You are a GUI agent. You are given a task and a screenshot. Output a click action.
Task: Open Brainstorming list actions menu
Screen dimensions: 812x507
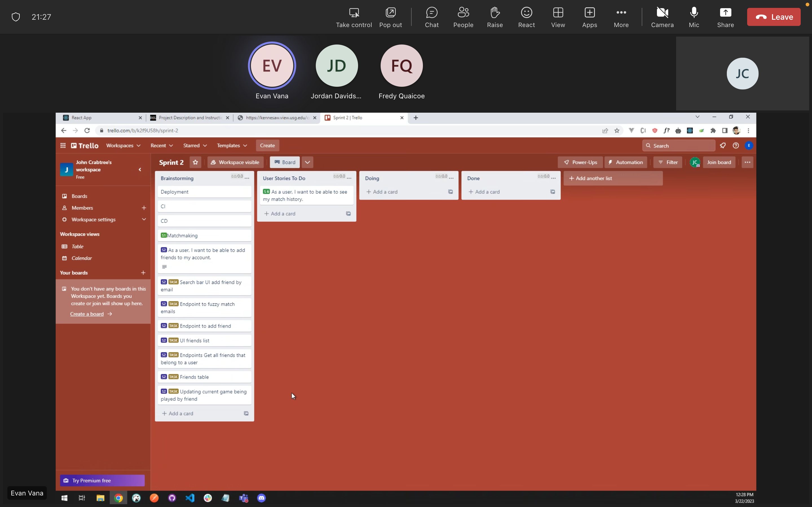[247, 178]
